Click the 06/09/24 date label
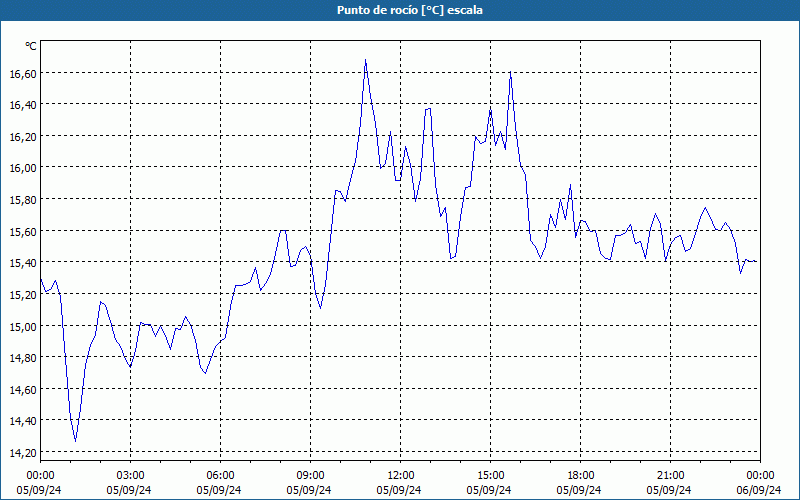Screen dimensions: 800x500 759,490
